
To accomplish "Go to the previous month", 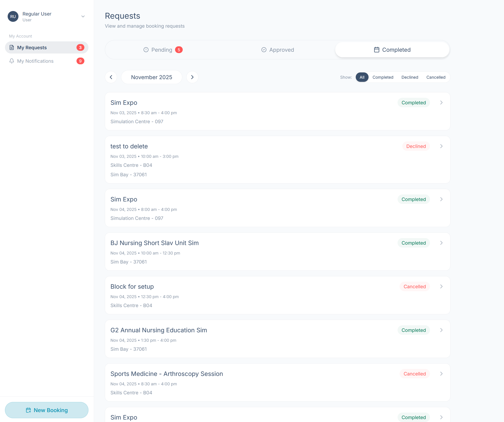I will coord(111,77).
